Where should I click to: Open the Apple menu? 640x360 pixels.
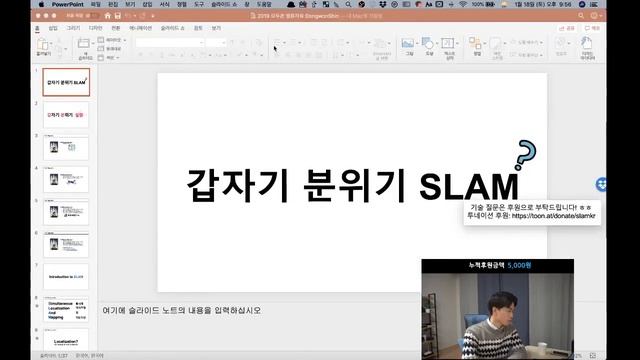(x=41, y=4)
